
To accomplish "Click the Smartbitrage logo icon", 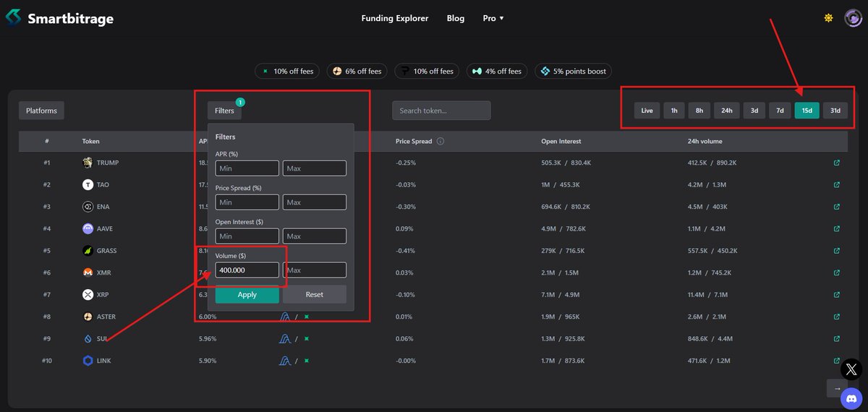I will (14, 18).
